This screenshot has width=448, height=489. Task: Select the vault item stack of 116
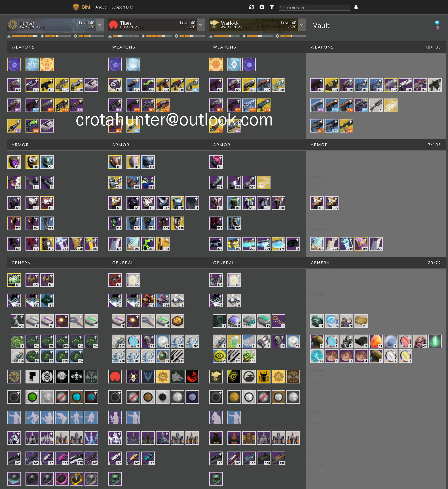pos(361,321)
